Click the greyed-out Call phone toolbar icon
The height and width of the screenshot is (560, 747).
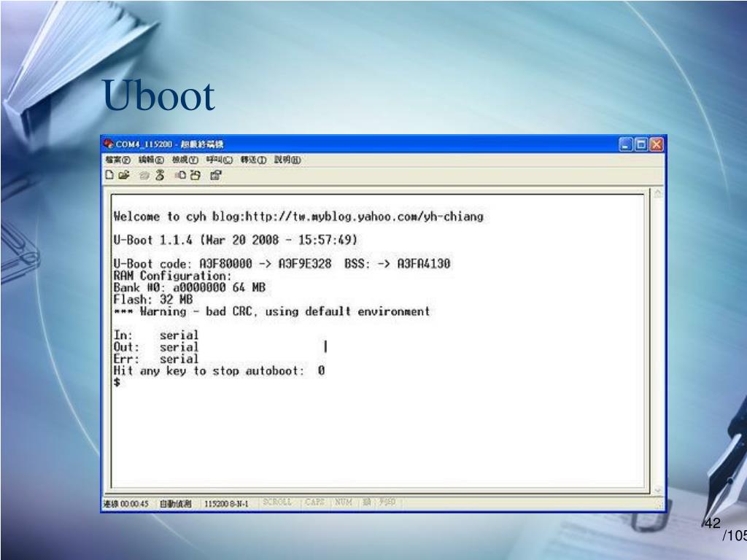(144, 176)
